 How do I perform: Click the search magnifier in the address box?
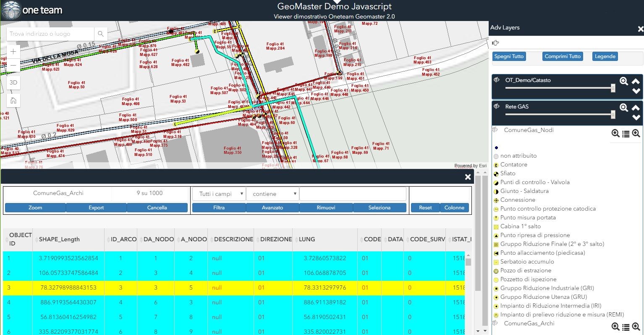tap(101, 34)
